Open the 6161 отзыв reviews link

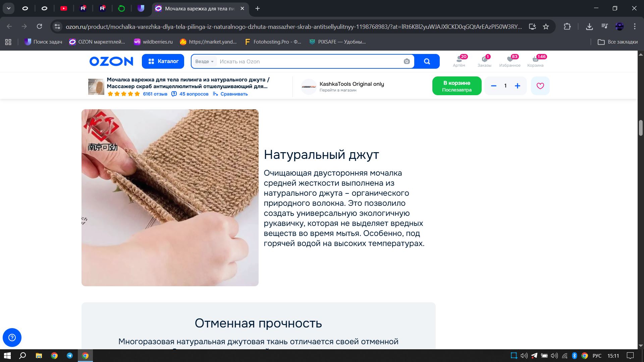[x=155, y=94]
